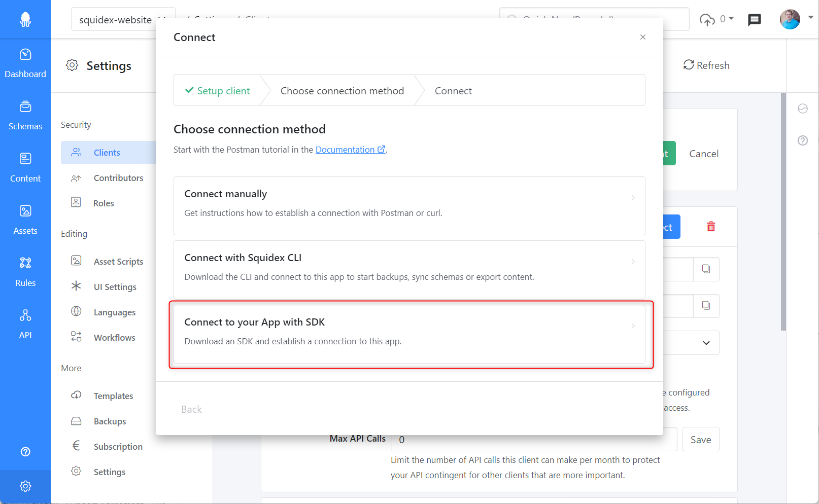Open the Documentation link
This screenshot has width=819, height=504.
(x=350, y=150)
